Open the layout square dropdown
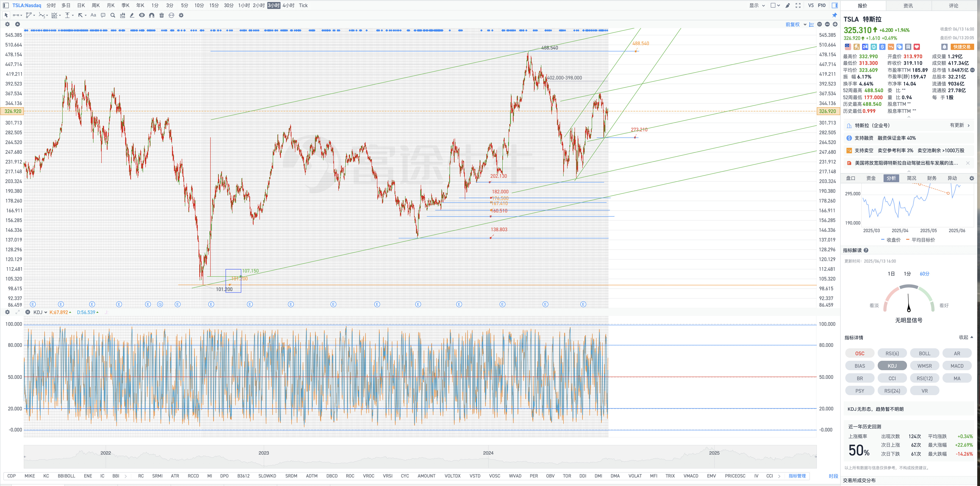Screen dimensions: 980x486 [x=775, y=5]
